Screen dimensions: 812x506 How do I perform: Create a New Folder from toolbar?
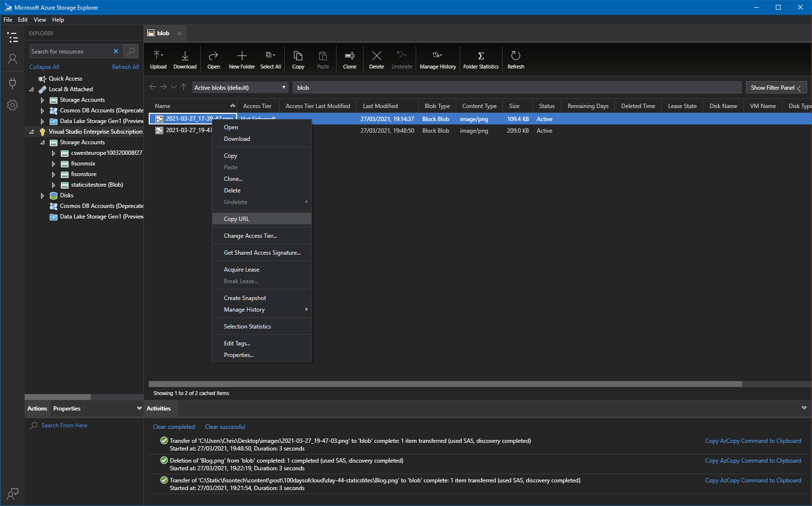[x=242, y=60]
